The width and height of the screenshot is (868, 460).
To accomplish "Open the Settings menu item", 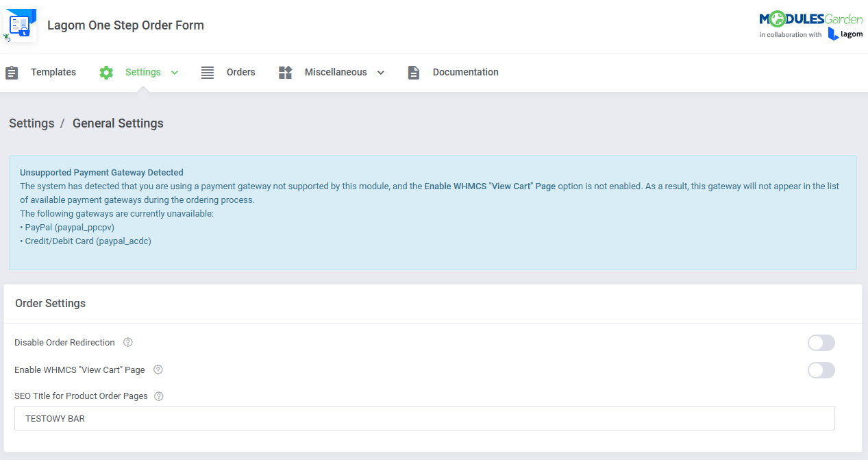I will (x=143, y=72).
